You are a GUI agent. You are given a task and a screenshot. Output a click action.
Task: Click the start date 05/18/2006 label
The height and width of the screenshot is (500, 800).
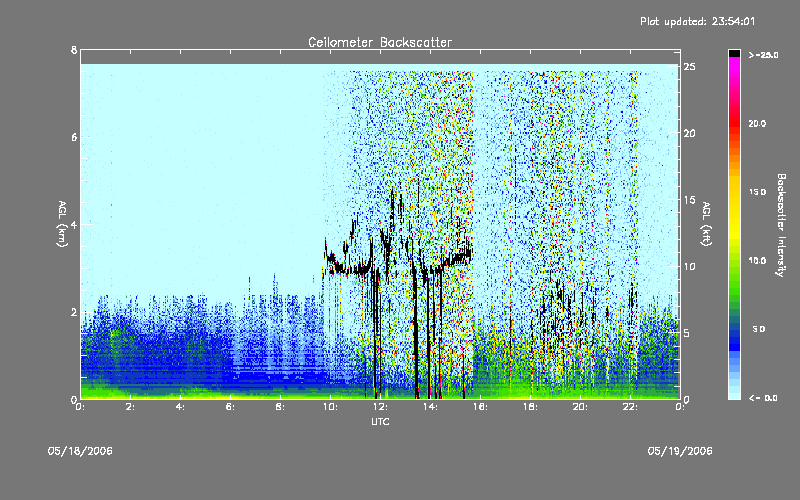pos(80,451)
